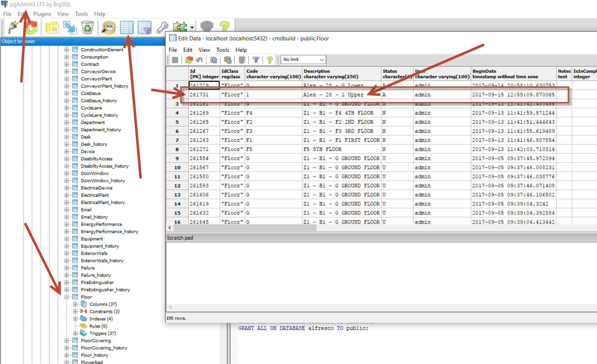Expand the Triggers (37) node
The image size is (597, 364).
click(x=75, y=333)
